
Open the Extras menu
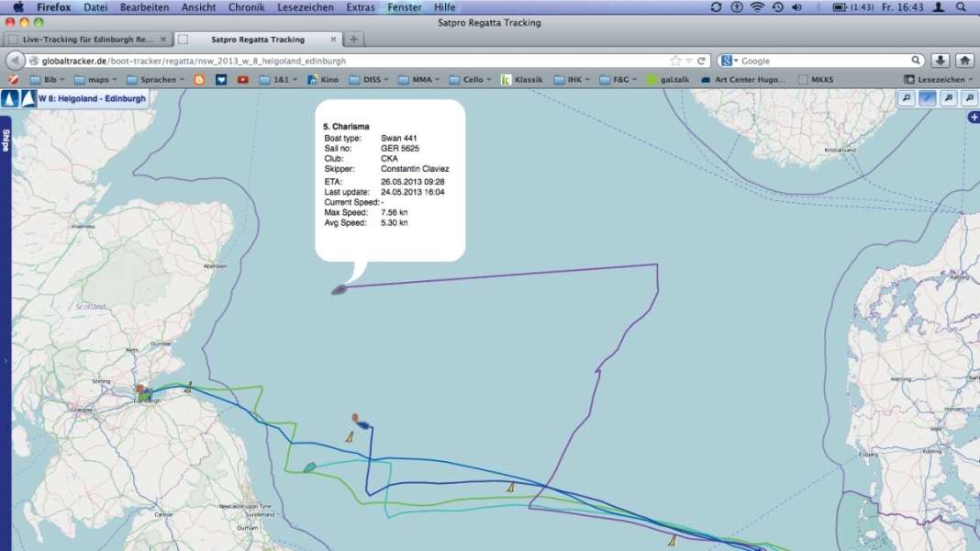tap(361, 6)
